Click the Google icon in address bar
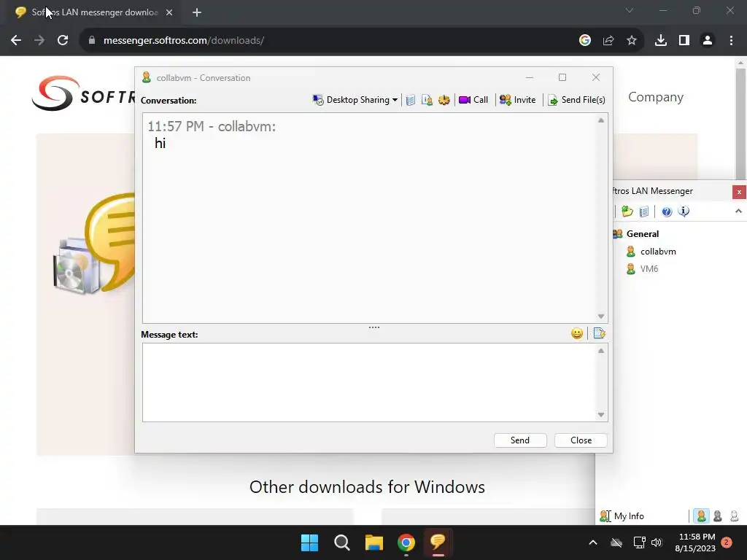Viewport: 747px width, 560px height. click(x=585, y=41)
